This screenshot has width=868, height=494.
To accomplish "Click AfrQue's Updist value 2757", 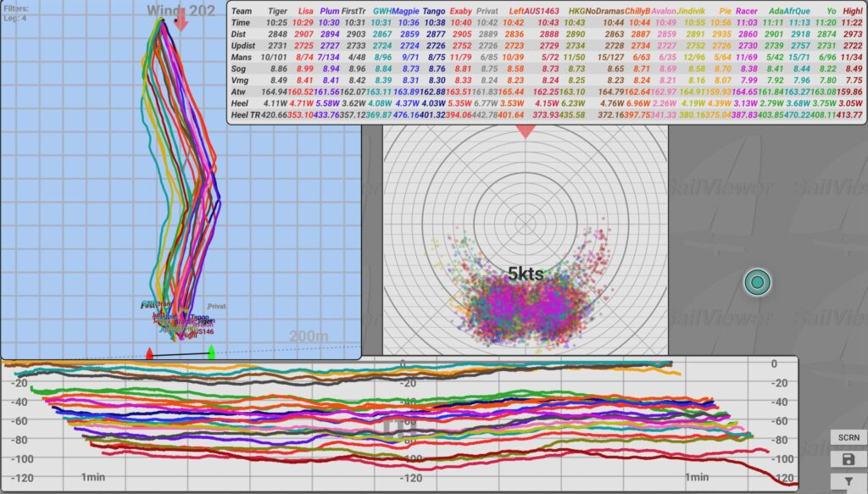I will point(801,46).
